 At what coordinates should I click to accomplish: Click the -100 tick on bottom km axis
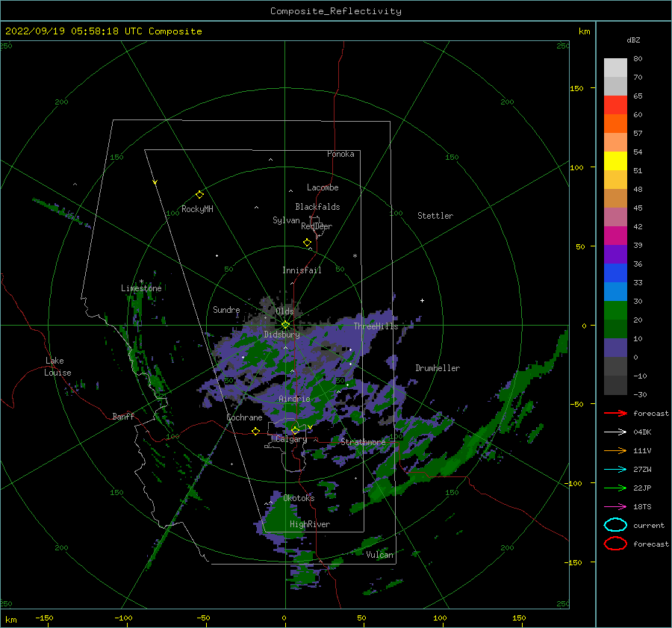(x=123, y=618)
